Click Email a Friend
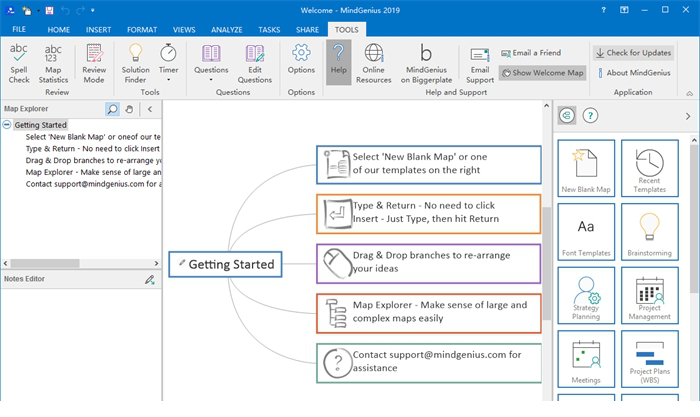The image size is (700, 417). tap(531, 53)
